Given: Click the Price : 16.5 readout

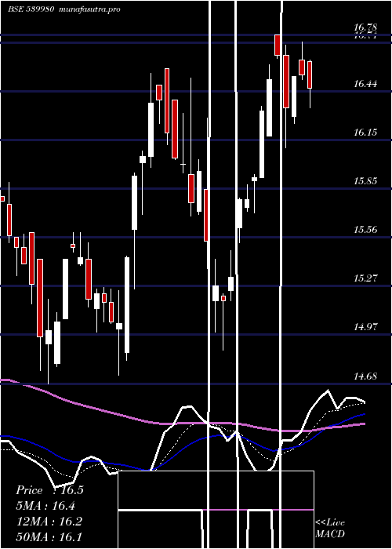Looking at the screenshot, I should tap(49, 490).
